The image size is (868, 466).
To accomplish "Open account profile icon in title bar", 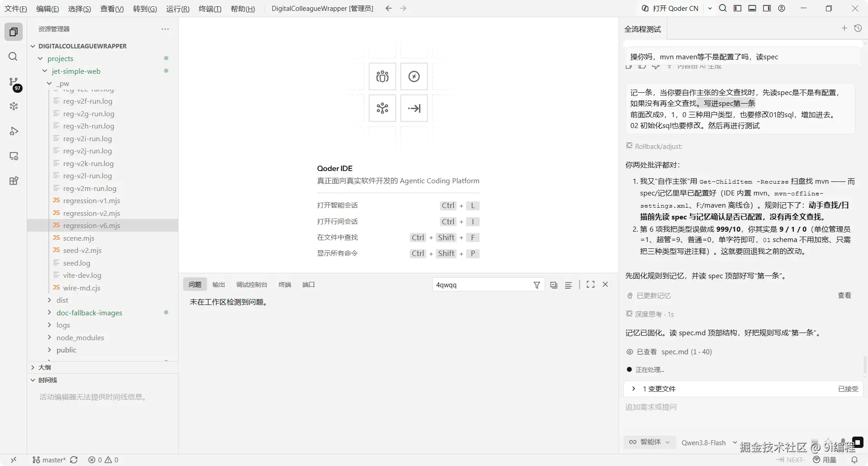I will [782, 8].
